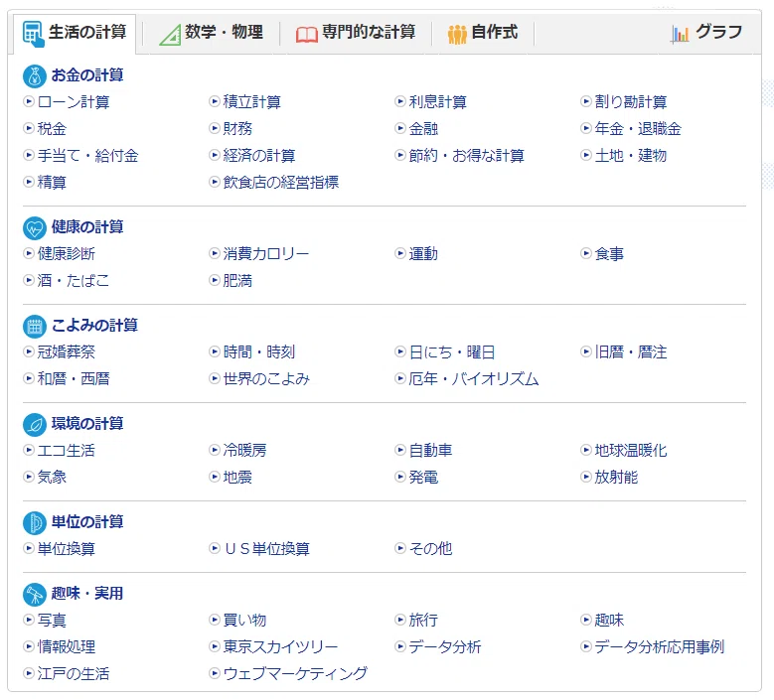Screen dimensions: 774x700
Task: Click the arrow bullet next to 冠婚葬祭
Action: point(29,351)
